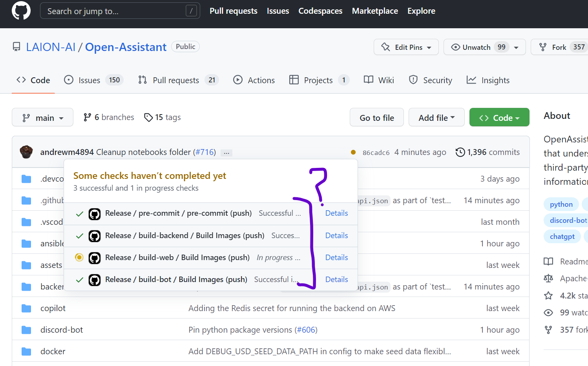Open the Add file dropdown

[436, 117]
